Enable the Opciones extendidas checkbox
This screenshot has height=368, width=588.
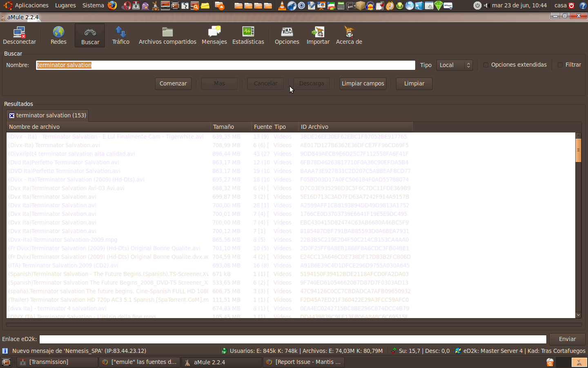[x=486, y=65]
